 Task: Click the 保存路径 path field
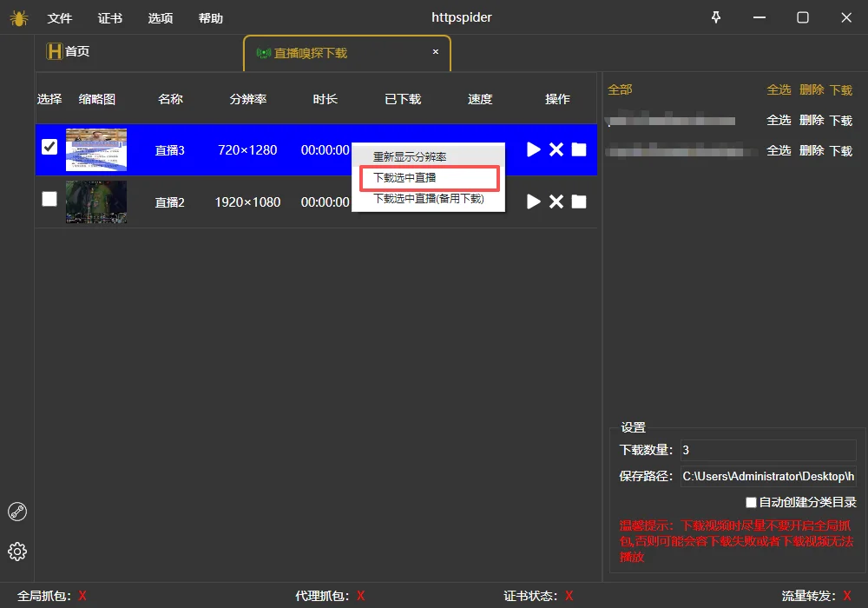click(768, 476)
